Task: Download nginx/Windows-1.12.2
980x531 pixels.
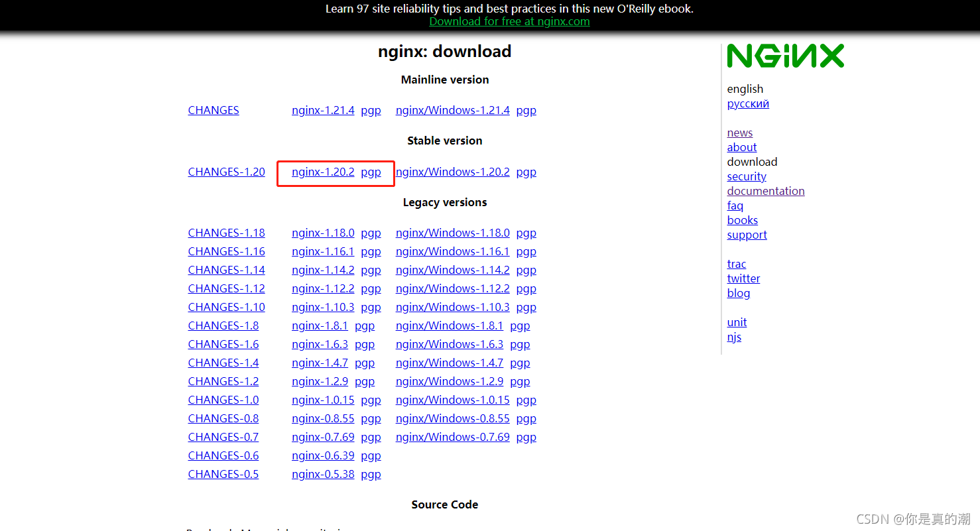Action: (453, 288)
